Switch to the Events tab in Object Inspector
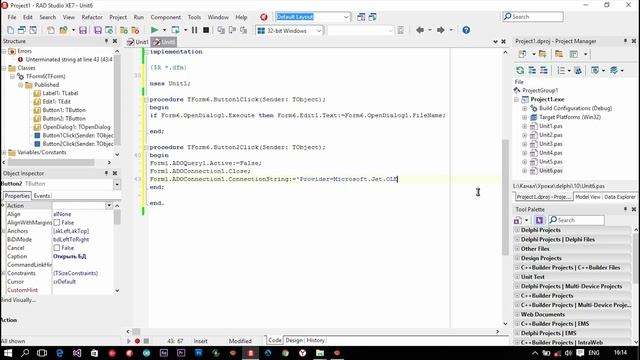The width and height of the screenshot is (640, 360). [x=42, y=196]
